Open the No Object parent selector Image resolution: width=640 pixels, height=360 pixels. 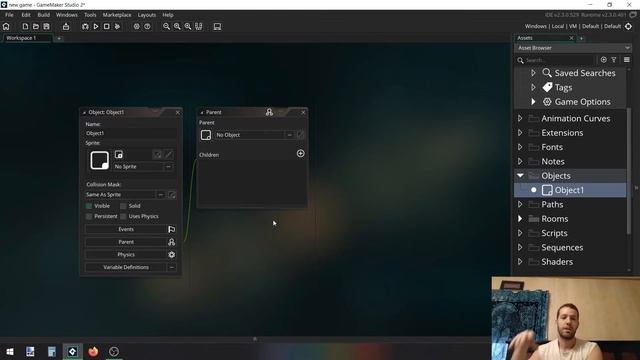[x=289, y=135]
